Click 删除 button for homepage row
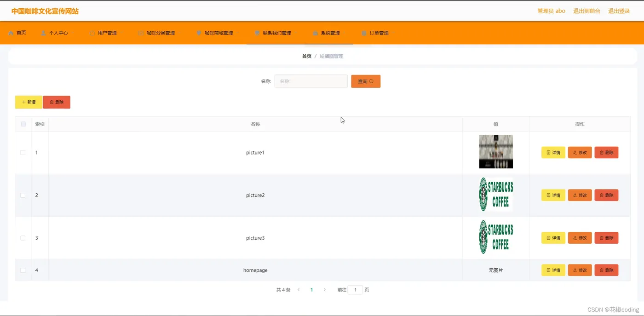Image resolution: width=644 pixels, height=316 pixels. [607, 270]
